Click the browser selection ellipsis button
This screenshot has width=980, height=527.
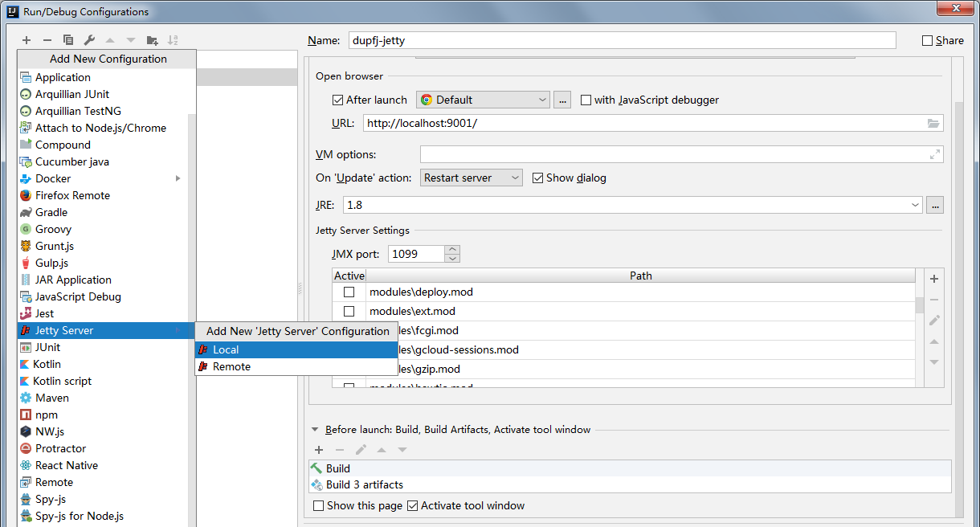tap(562, 100)
